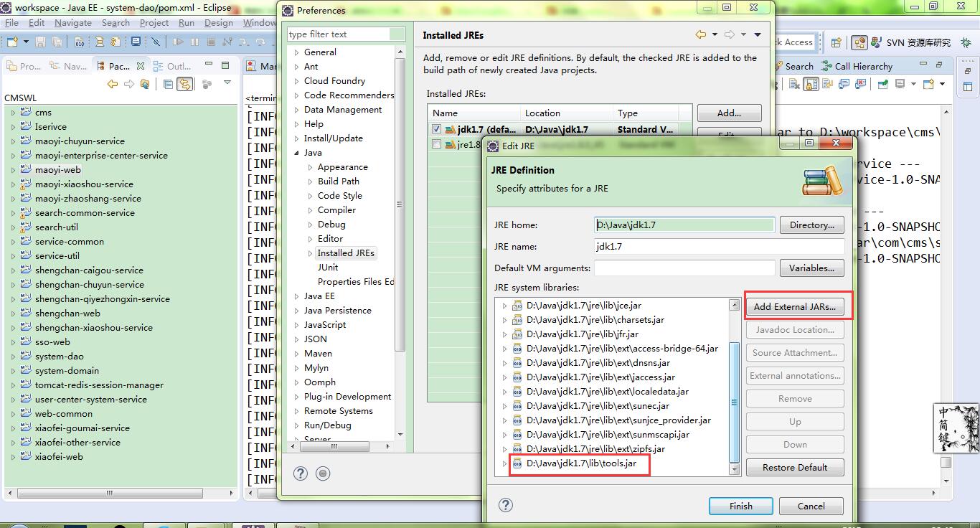
Task: Click the Add External JARs button
Action: pos(795,306)
